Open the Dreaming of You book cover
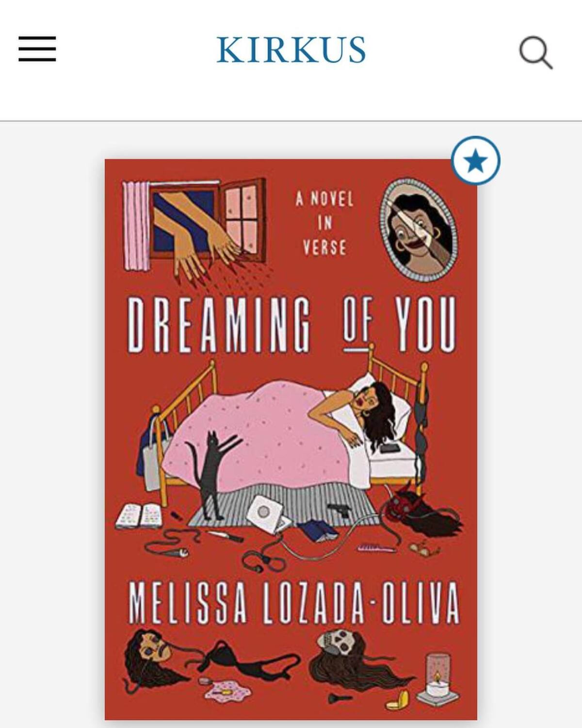 pyautogui.click(x=291, y=440)
